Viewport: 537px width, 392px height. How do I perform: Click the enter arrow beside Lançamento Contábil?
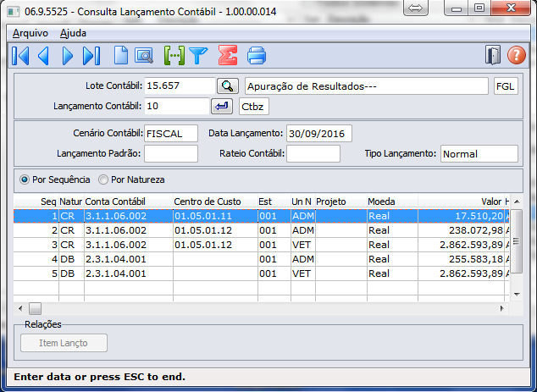pos(222,106)
